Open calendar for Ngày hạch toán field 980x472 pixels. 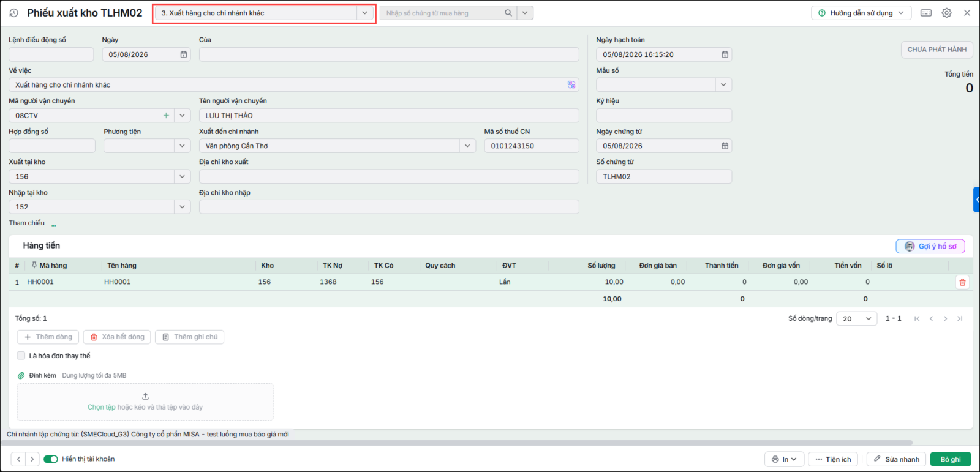coord(725,54)
